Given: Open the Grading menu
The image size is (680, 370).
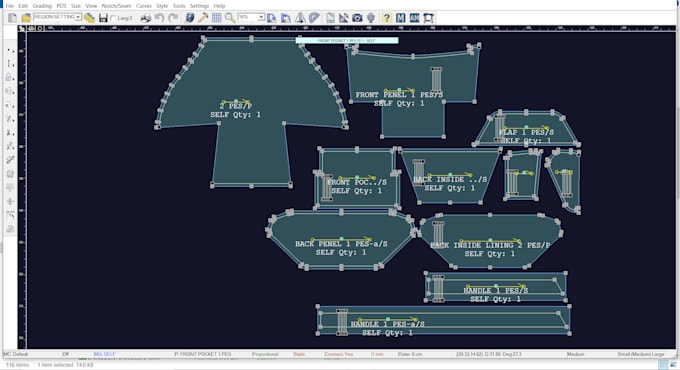Looking at the screenshot, I should coord(42,6).
